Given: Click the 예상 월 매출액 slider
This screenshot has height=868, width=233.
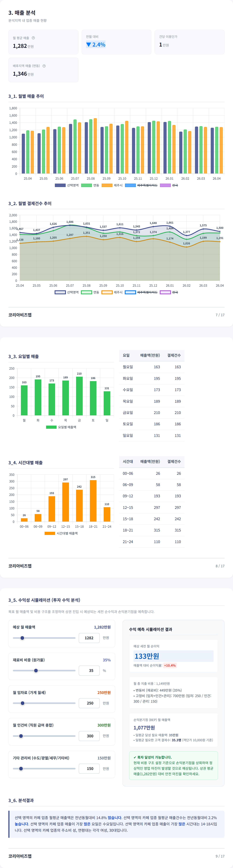Looking at the screenshot, I should 44,638.
